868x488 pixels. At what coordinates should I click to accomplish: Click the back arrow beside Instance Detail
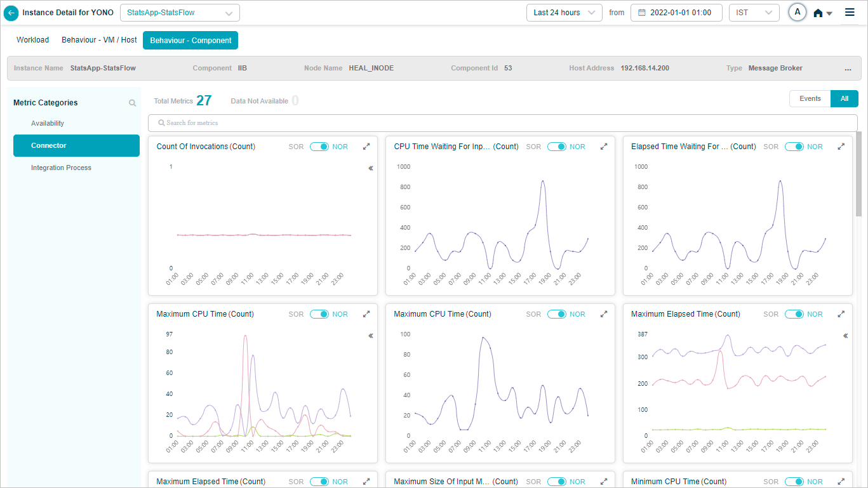(11, 13)
